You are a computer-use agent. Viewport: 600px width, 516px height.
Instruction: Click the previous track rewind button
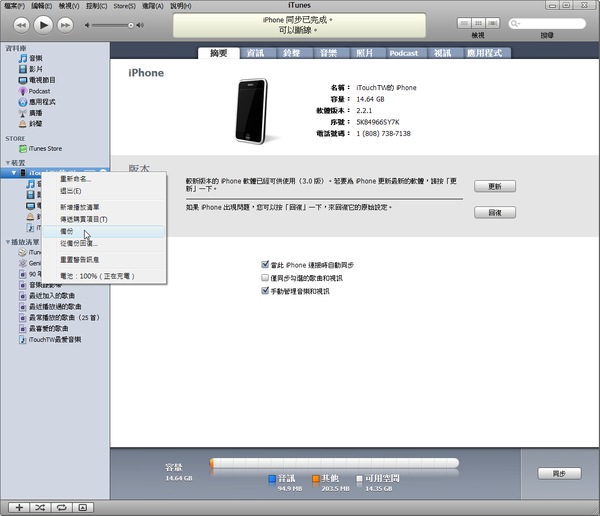click(x=21, y=26)
